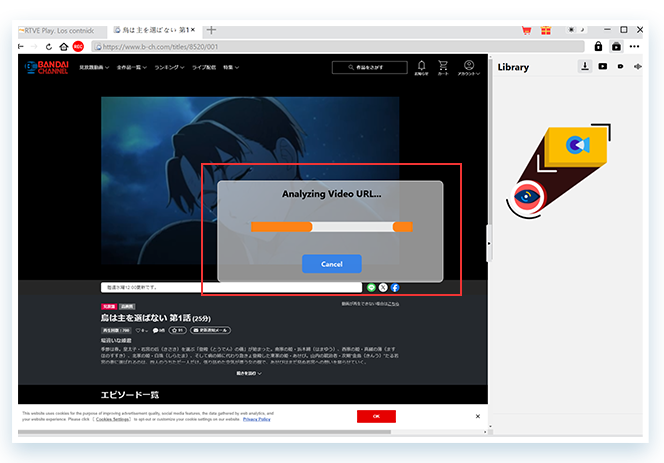This screenshot has height=463, width=664.
Task: Go to the home page icon
Action: pos(64,47)
